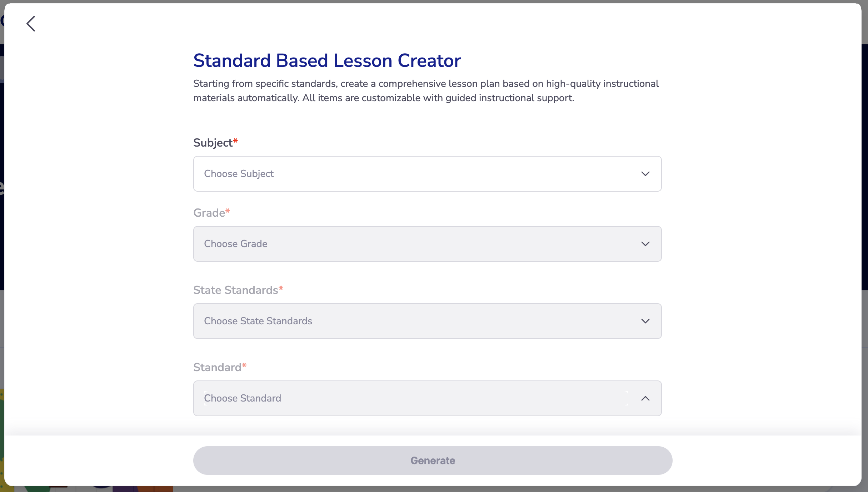Click the chevron in the Grade field
This screenshot has width=868, height=492.
(645, 244)
